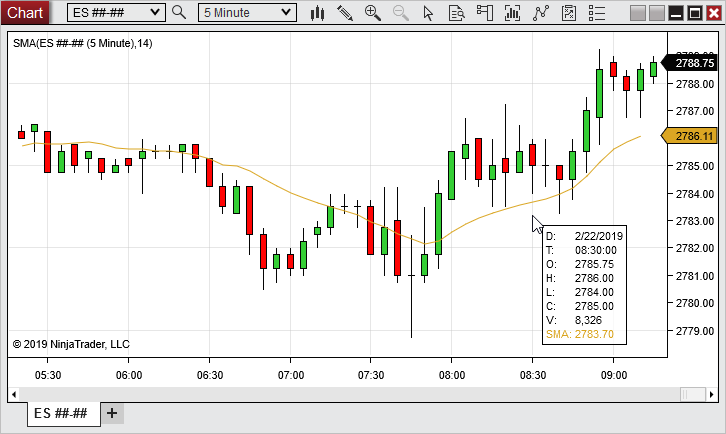The width and height of the screenshot is (726, 434).
Task: Click the horizontal scrollbar right arrow
Action: [x=713, y=395]
